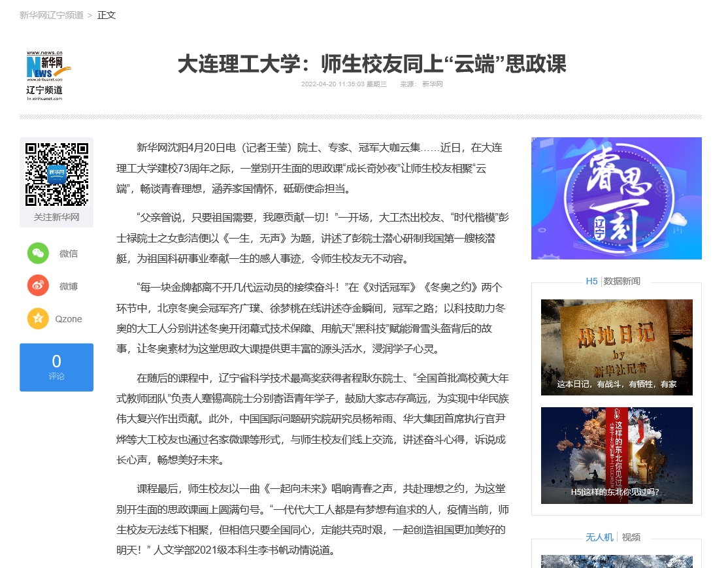Open the 这样的东北你见过 thumbnail

click(616, 455)
